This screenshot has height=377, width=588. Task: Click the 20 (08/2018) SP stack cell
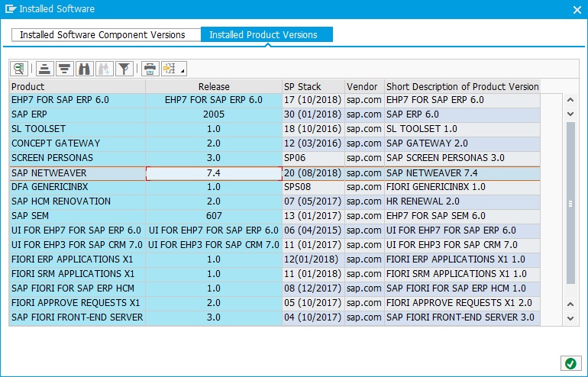(x=313, y=173)
